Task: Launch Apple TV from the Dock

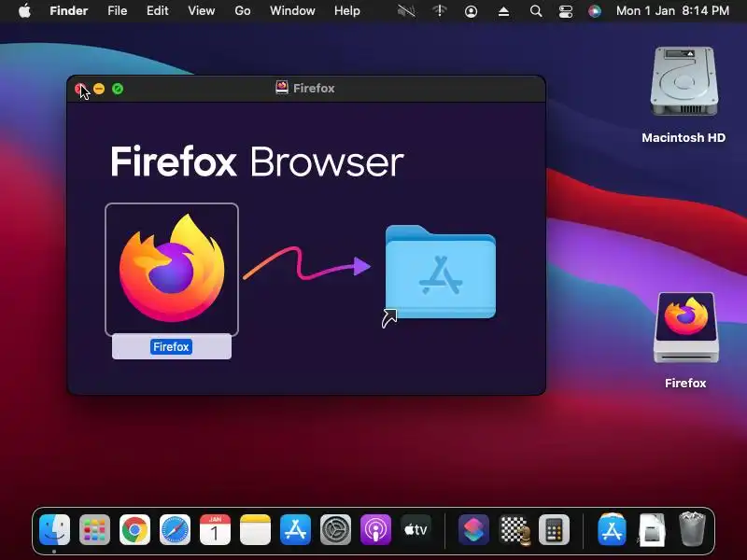Action: tap(416, 529)
